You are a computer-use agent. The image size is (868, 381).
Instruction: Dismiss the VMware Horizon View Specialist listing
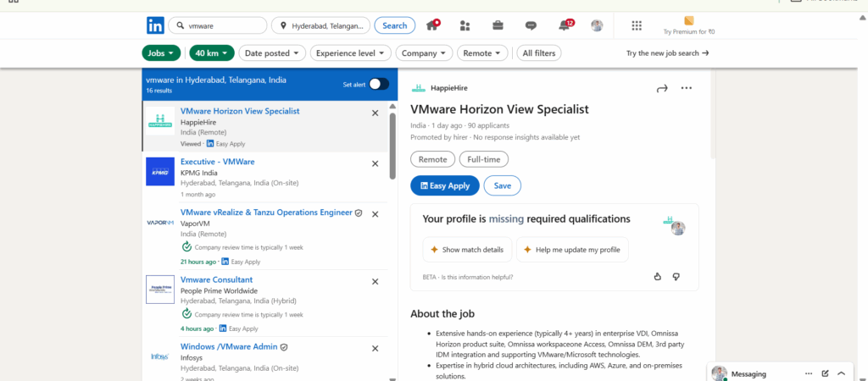(375, 113)
